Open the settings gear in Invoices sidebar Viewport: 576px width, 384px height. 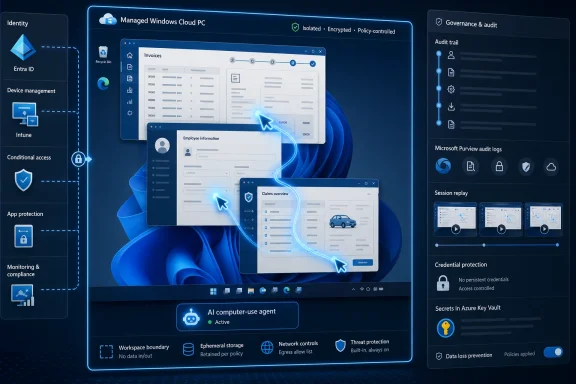click(130, 113)
